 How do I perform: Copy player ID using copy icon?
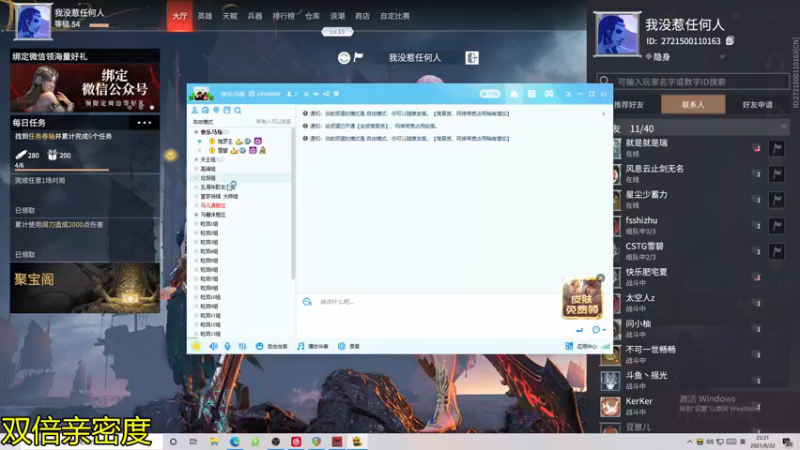pos(730,41)
